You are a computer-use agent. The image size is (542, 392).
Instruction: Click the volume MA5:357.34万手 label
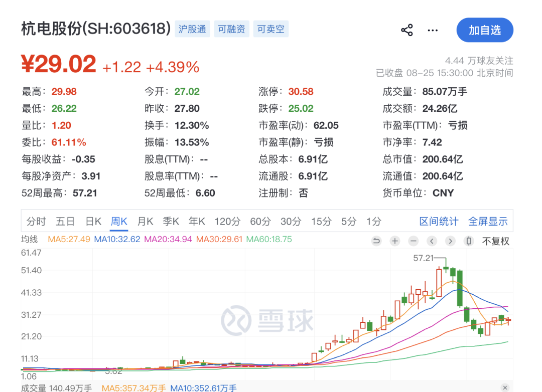[134, 388]
